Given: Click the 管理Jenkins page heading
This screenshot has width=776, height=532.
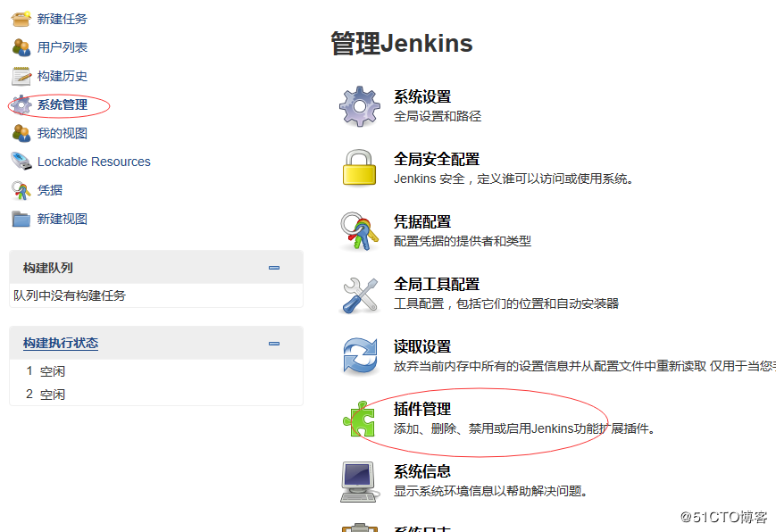Looking at the screenshot, I should [402, 43].
